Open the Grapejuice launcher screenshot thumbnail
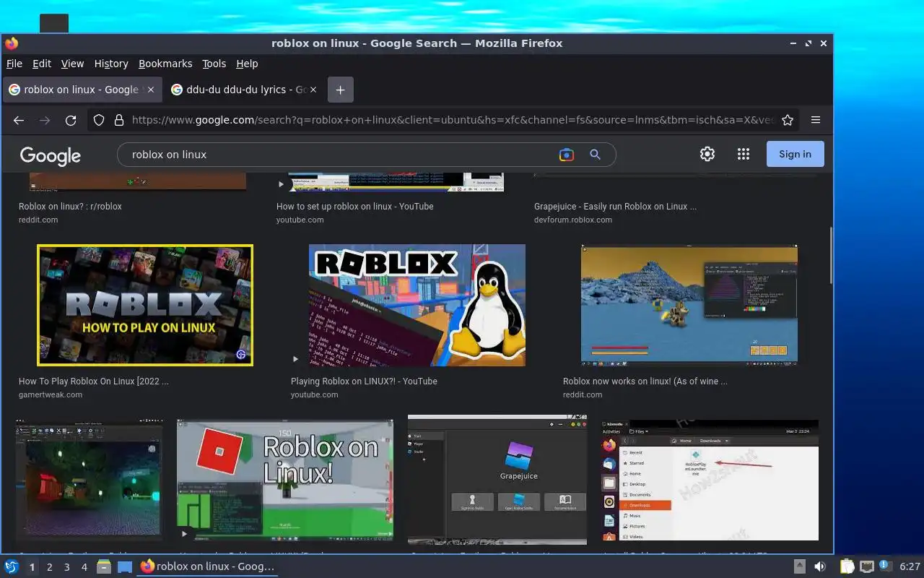The image size is (924, 578). [x=497, y=480]
